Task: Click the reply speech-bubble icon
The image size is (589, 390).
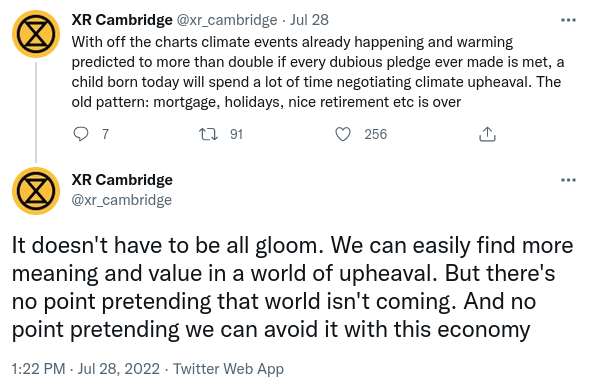Action: pos(80,134)
